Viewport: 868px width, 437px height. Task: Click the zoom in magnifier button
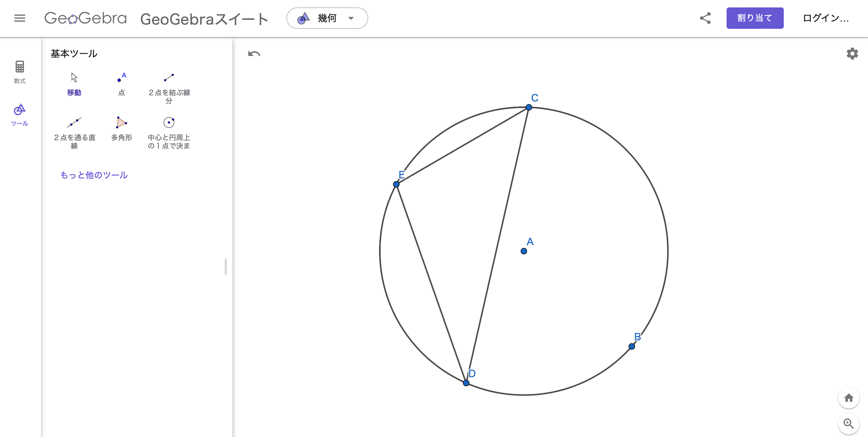(848, 423)
